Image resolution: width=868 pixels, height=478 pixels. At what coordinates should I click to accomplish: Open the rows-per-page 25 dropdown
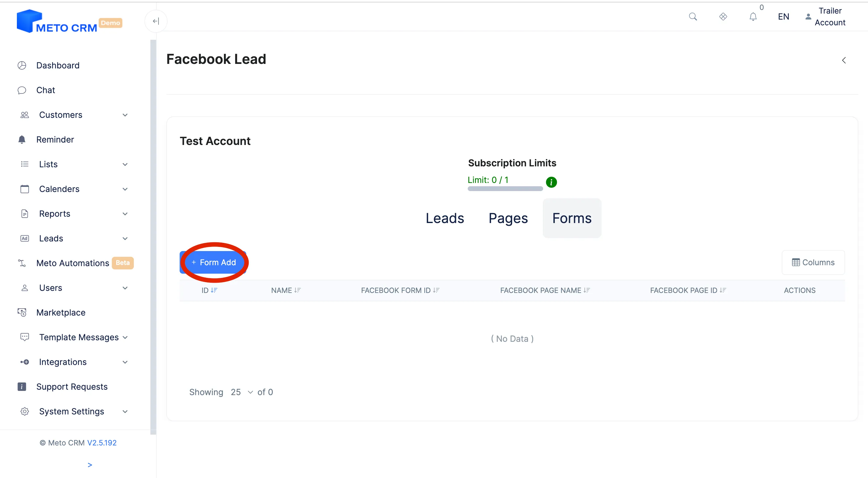(x=242, y=392)
